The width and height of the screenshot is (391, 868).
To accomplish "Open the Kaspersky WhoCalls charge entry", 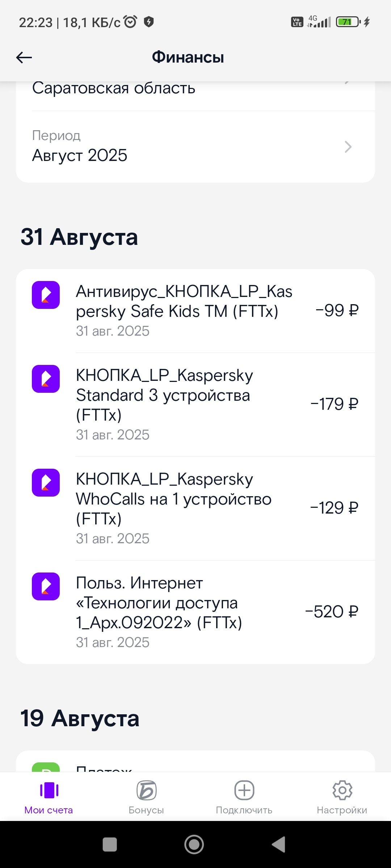I will point(173,499).
